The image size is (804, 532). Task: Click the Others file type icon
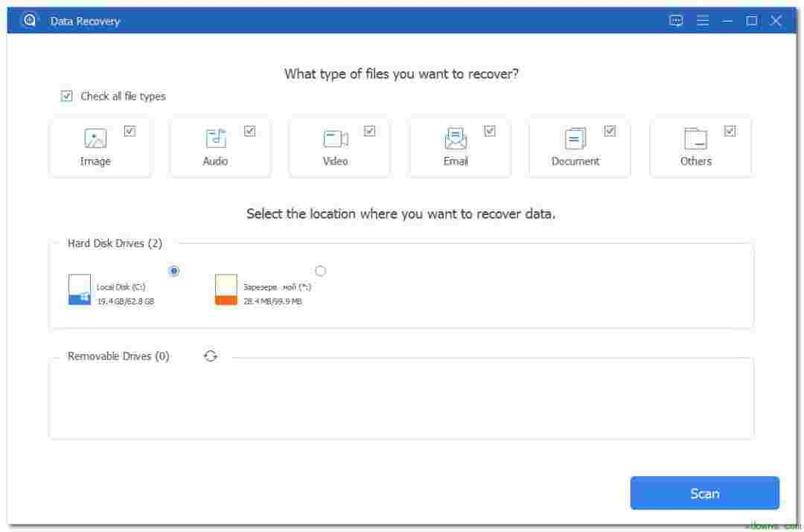[x=694, y=138]
